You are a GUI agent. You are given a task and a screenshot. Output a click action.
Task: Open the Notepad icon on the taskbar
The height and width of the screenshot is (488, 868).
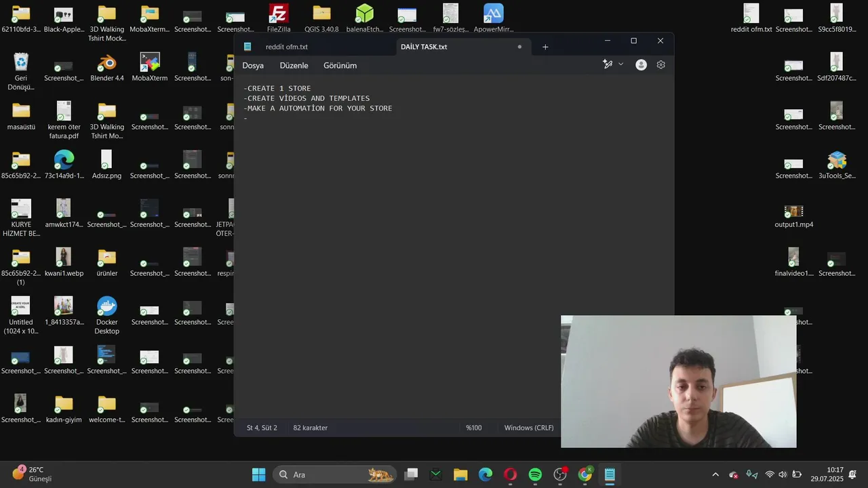(x=610, y=474)
